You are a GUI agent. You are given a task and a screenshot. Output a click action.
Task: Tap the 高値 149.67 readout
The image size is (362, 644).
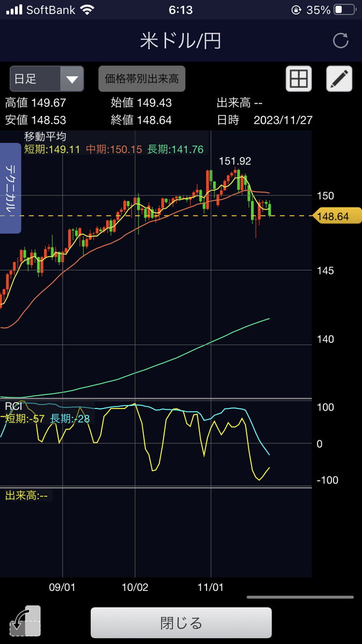pyautogui.click(x=35, y=103)
